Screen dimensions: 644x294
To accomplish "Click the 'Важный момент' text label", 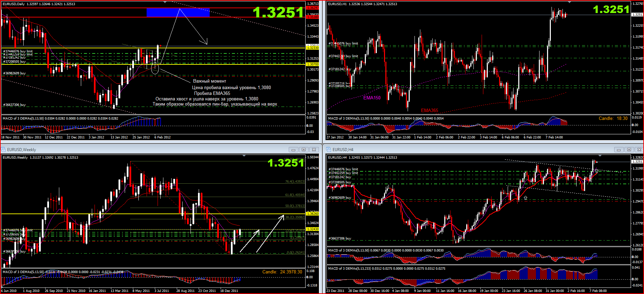I will click(210, 81).
